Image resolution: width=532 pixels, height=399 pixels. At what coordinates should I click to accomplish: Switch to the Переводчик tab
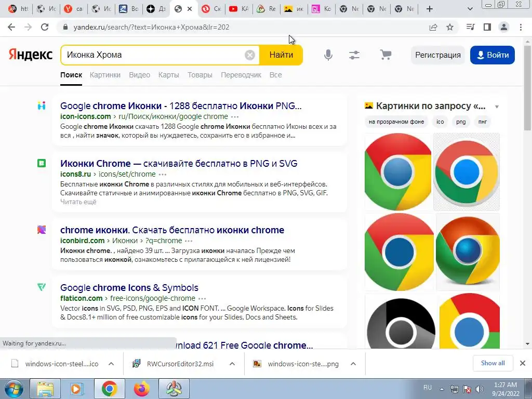[x=241, y=75]
